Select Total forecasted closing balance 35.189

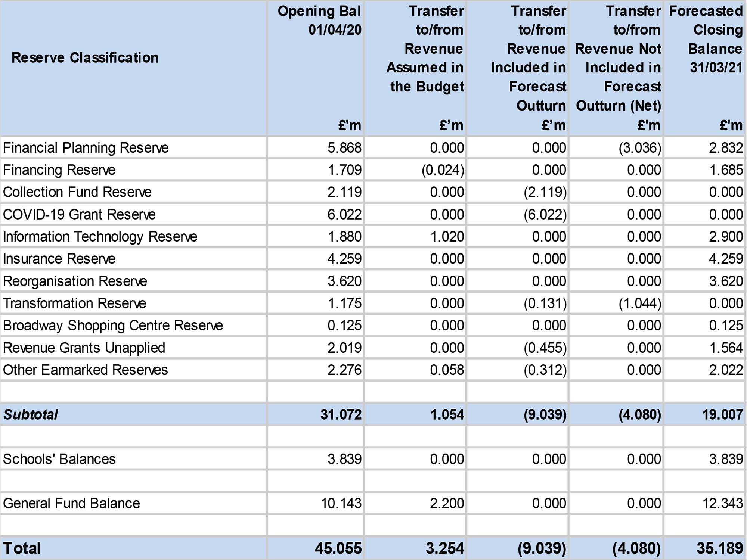(x=719, y=548)
